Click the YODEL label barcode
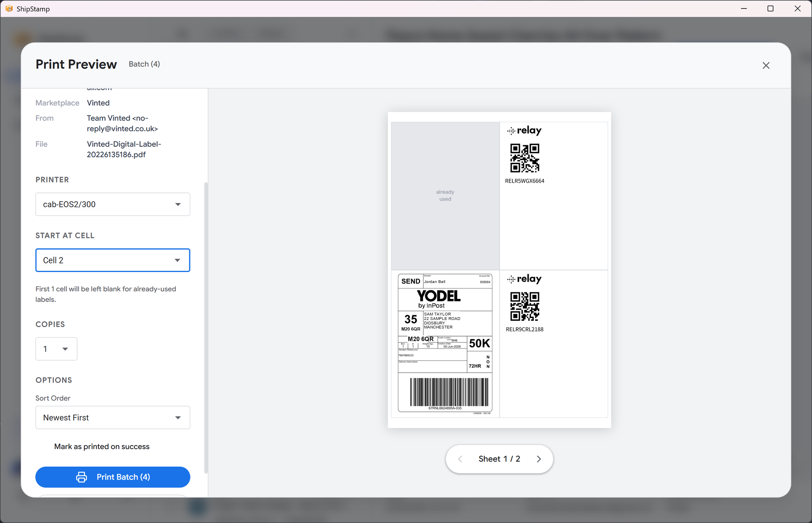Viewport: 812px width, 523px height. [449, 392]
